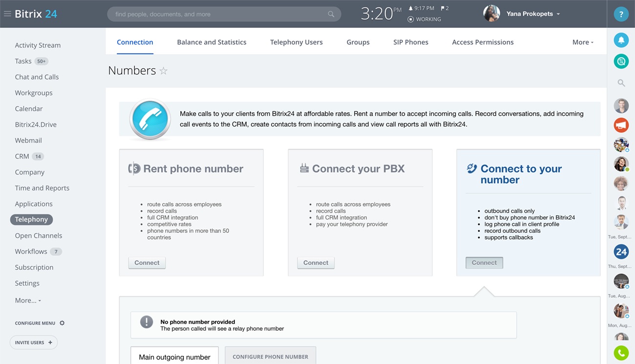Image resolution: width=635 pixels, height=364 pixels.
Task: Select the Configure Phone Number tab
Action: click(270, 357)
